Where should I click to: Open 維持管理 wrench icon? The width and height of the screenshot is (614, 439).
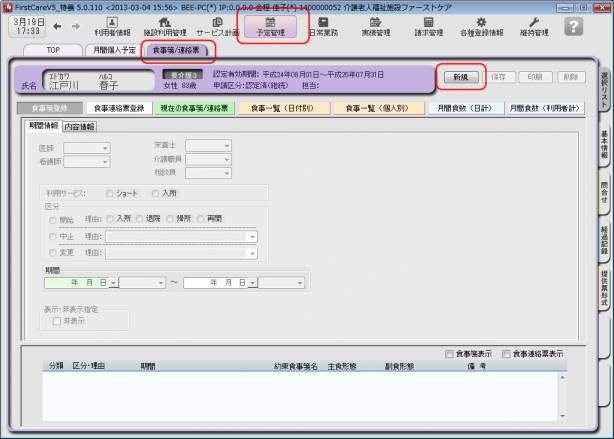(x=534, y=26)
